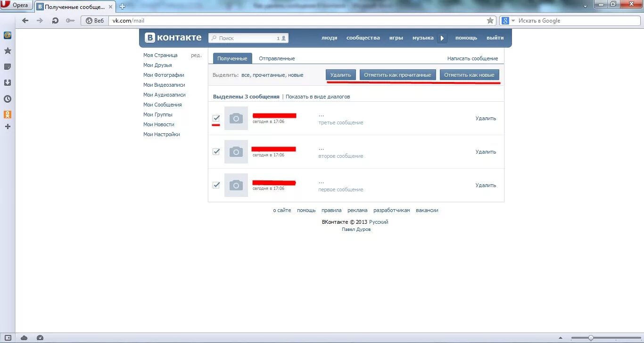Open the Opera main menu button
The image size is (644, 343).
17,5
